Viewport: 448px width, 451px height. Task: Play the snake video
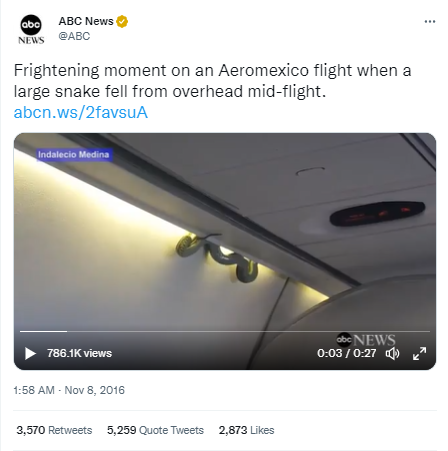pyautogui.click(x=30, y=353)
